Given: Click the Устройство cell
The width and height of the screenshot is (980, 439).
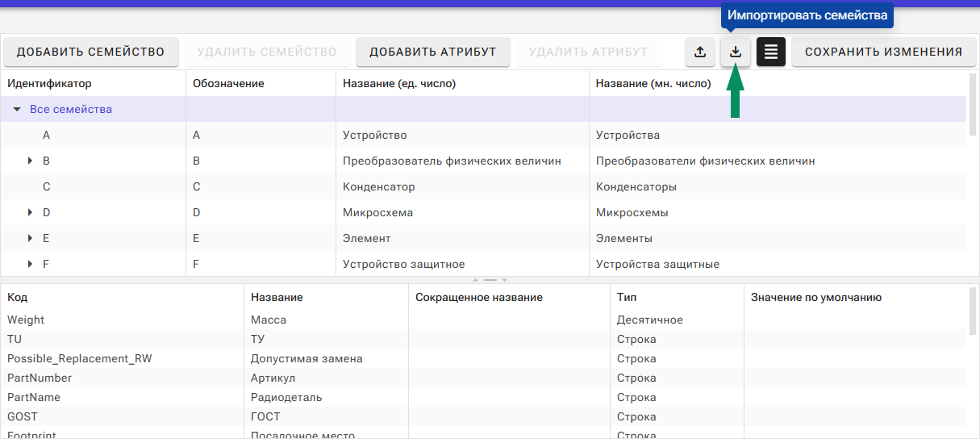Looking at the screenshot, I should [462, 135].
